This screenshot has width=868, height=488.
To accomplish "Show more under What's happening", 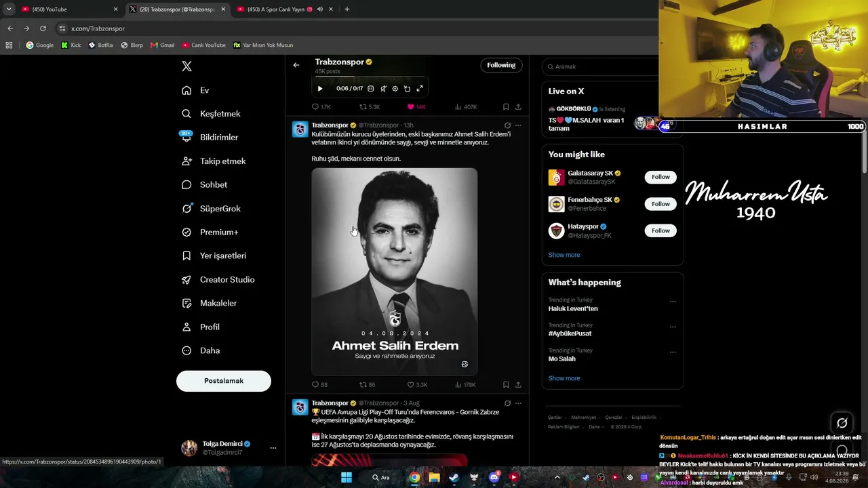I will point(564,378).
